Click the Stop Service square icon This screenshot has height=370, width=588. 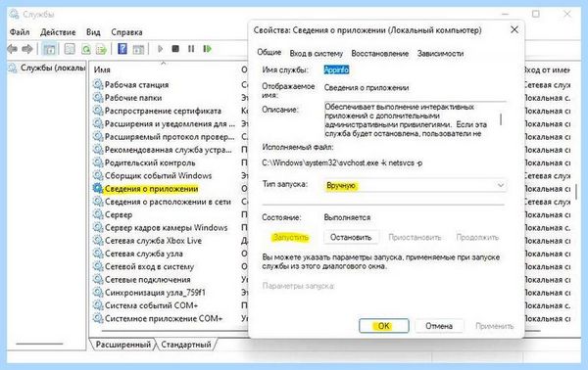pos(175,49)
